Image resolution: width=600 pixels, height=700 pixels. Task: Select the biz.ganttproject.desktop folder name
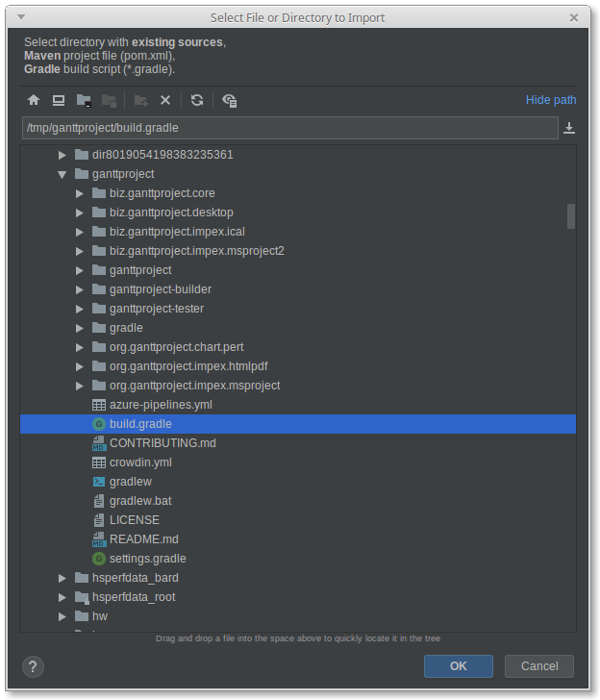tap(171, 212)
